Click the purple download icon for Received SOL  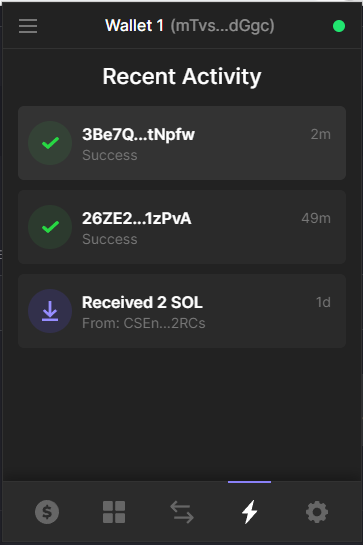[x=50, y=311]
